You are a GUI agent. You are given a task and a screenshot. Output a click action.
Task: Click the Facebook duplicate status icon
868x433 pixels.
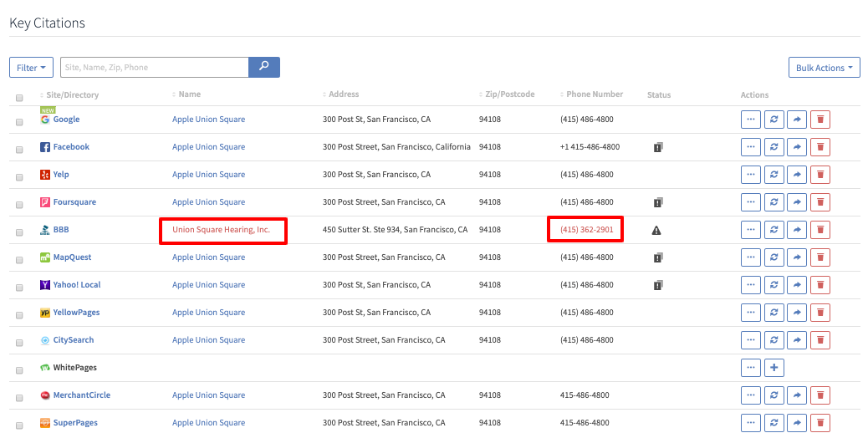[657, 147]
